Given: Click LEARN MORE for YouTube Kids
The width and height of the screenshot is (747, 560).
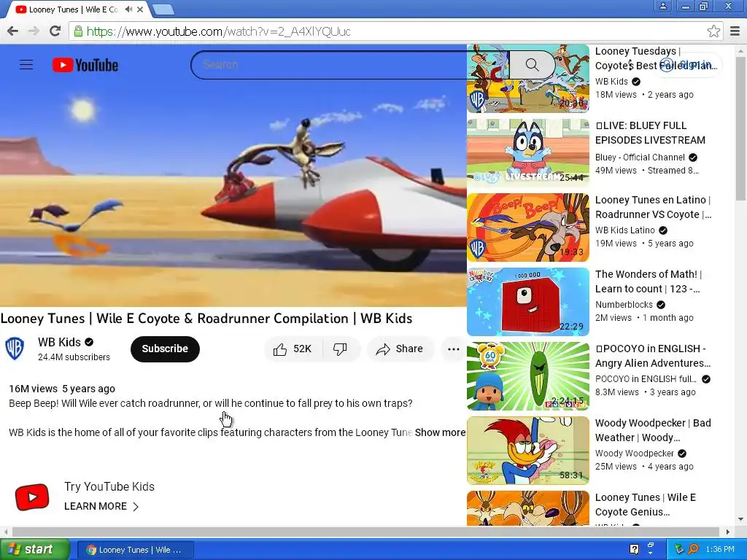Looking at the screenshot, I should click(x=101, y=506).
